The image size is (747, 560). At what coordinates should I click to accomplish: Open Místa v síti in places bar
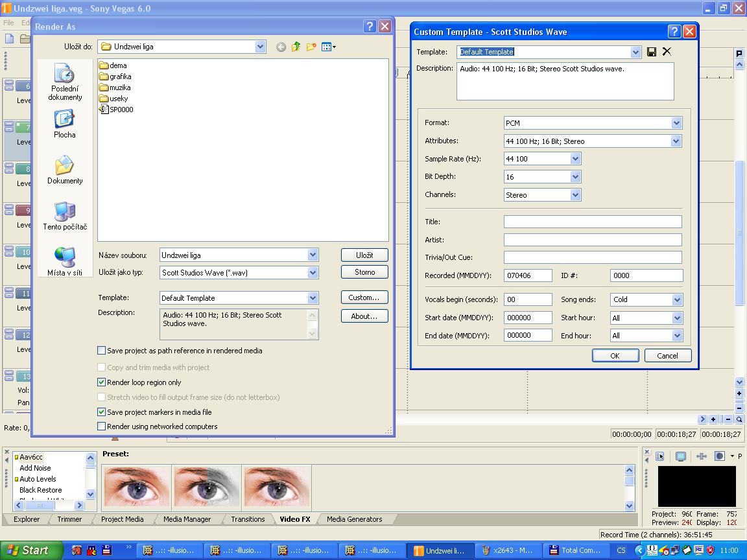[65, 261]
